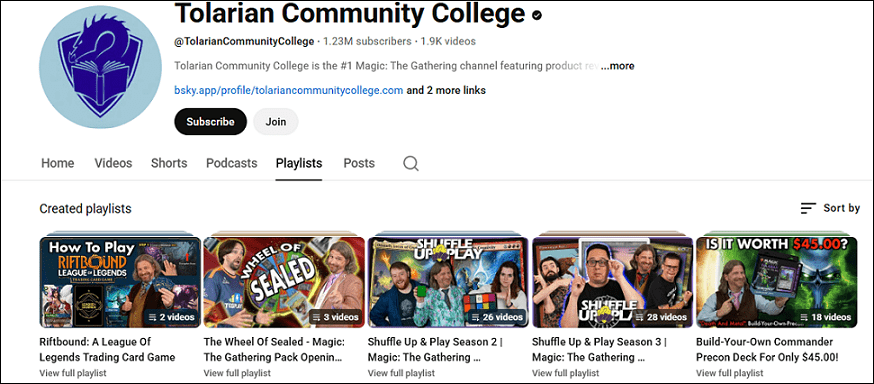Image resolution: width=874 pixels, height=384 pixels.
Task: Select the Playlists tab
Action: point(299,163)
